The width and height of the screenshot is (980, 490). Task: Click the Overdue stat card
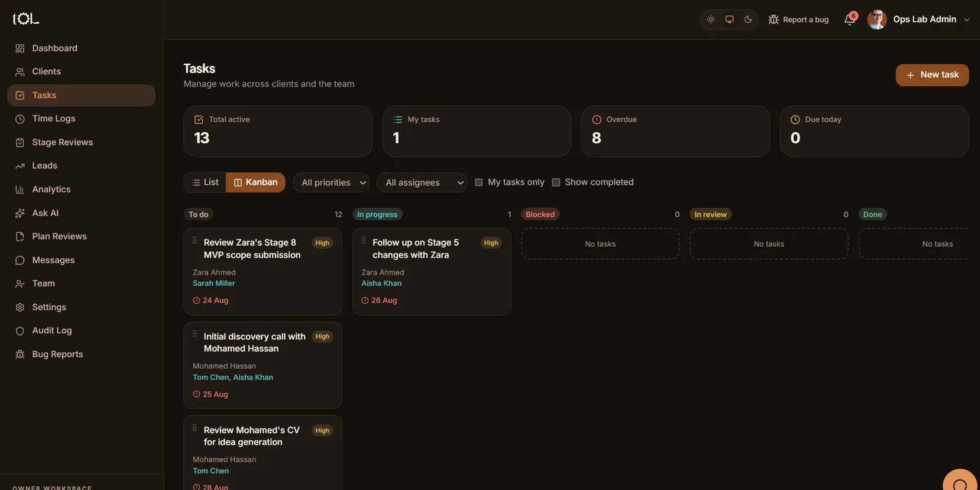coord(675,131)
